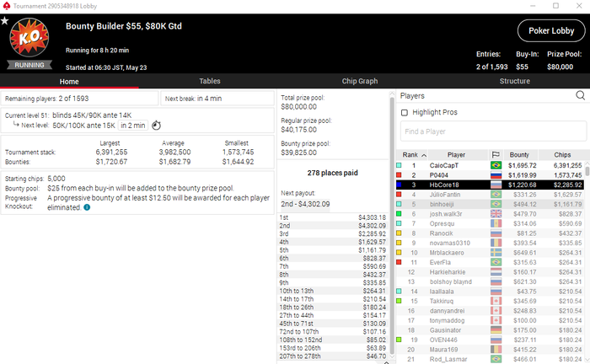Viewport: 590px width, 364px height.
Task: Select player CaioCapT in the list
Action: (491, 165)
